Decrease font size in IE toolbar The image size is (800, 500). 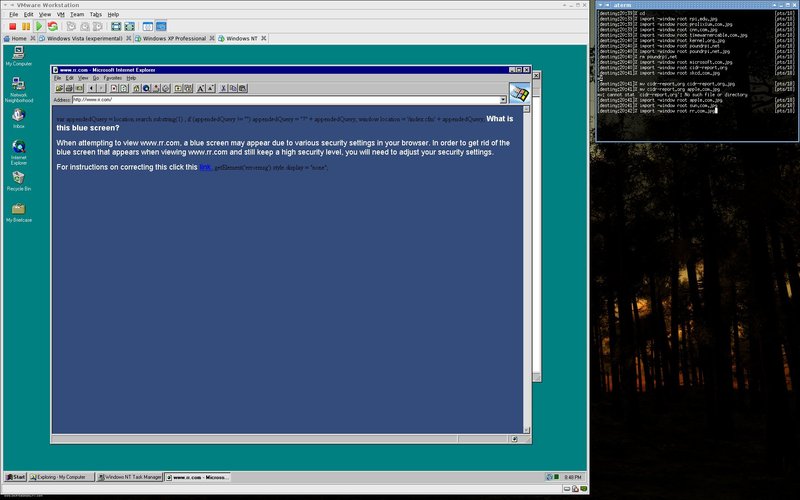(x=210, y=88)
